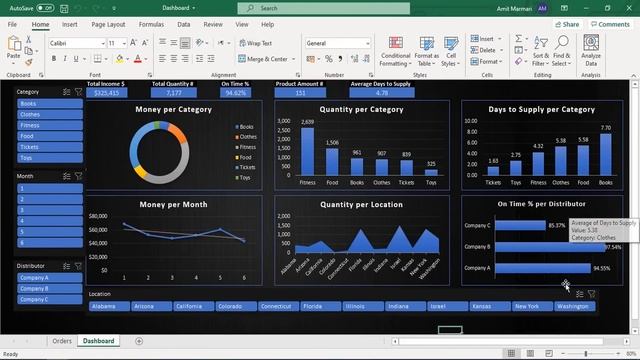Viewport: 640px width, 360px height.
Task: Open the Help tab
Action: click(x=267, y=24)
